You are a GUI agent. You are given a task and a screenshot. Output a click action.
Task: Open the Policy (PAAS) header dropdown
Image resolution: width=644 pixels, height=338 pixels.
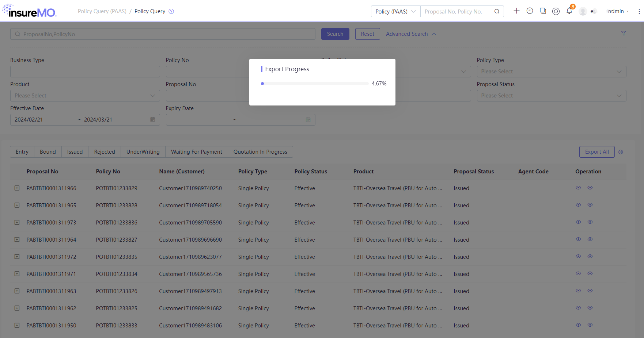pos(395,11)
